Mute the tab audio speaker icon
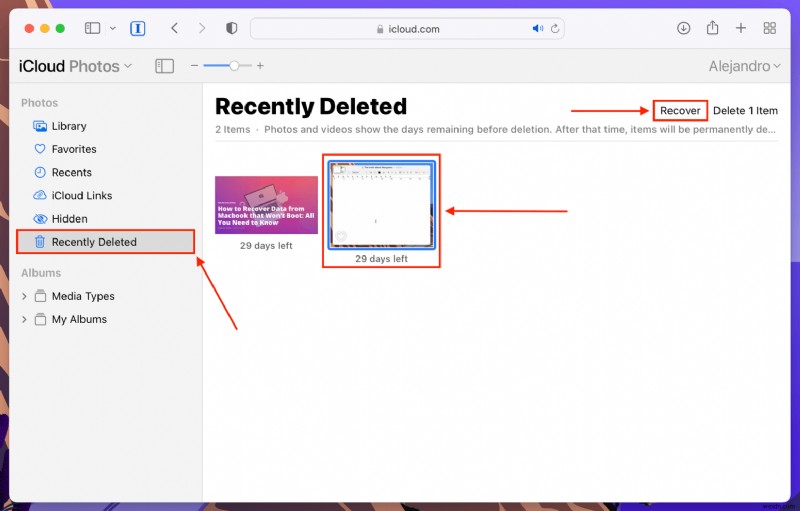Screen dimensions: 800x511 point(538,29)
